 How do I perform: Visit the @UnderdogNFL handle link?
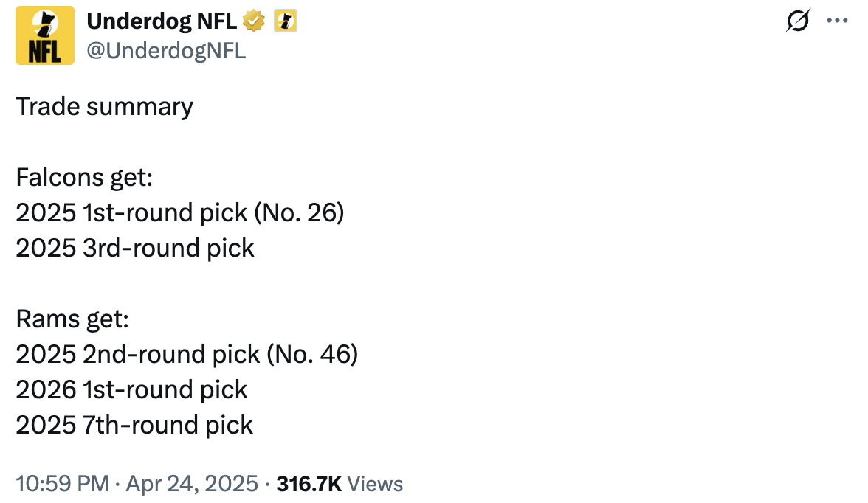[166, 51]
